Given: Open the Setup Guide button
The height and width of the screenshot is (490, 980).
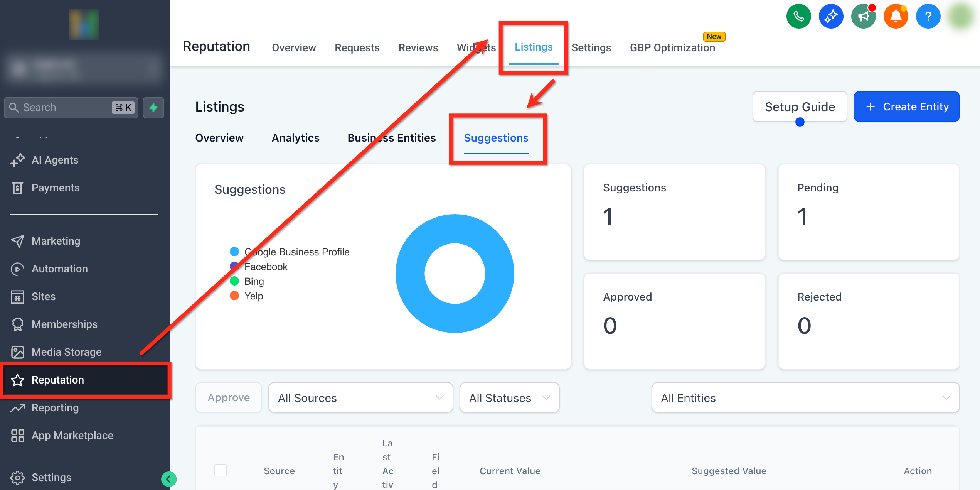Looking at the screenshot, I should [800, 107].
